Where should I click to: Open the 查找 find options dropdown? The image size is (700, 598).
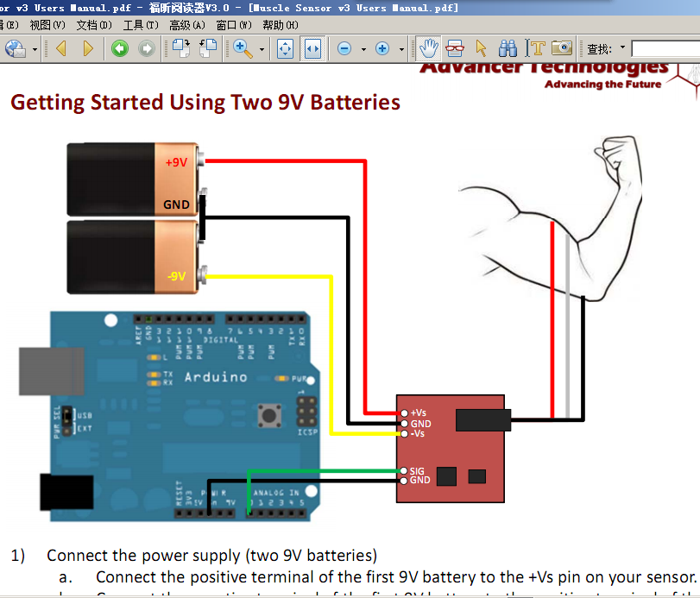(x=623, y=47)
